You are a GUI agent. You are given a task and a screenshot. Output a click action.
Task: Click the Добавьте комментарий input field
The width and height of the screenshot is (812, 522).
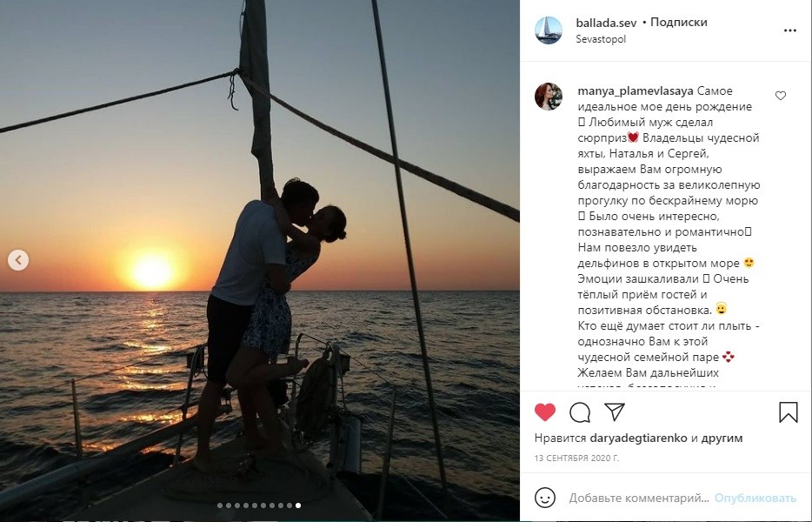639,499
